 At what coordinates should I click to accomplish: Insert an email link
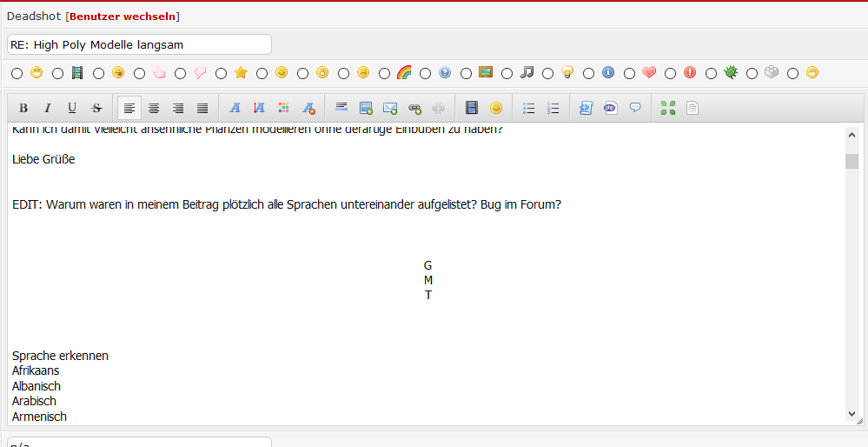tap(390, 109)
